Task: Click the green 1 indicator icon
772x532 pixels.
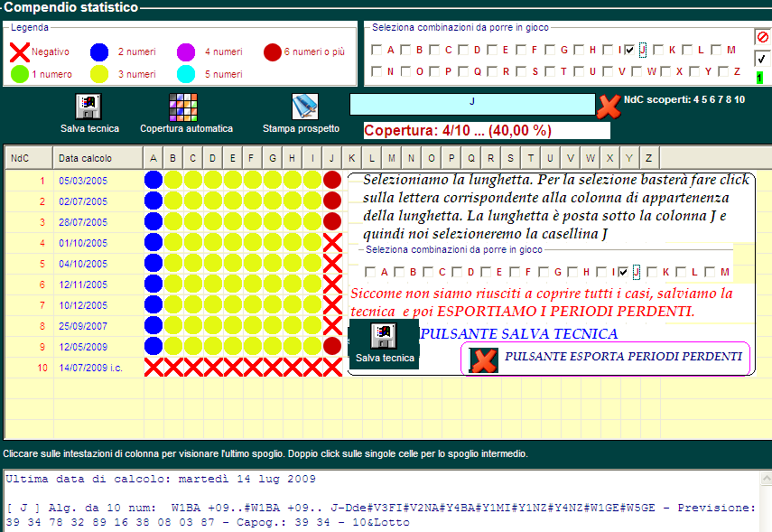Action: [x=759, y=78]
